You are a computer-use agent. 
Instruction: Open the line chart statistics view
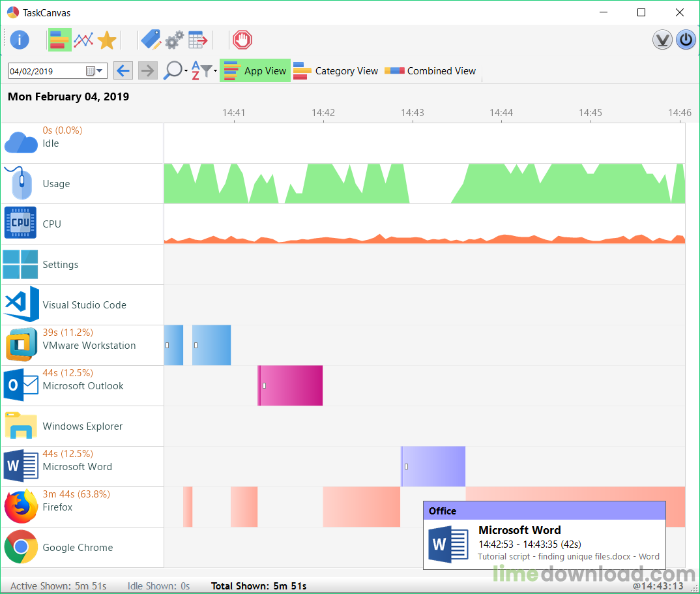(83, 40)
